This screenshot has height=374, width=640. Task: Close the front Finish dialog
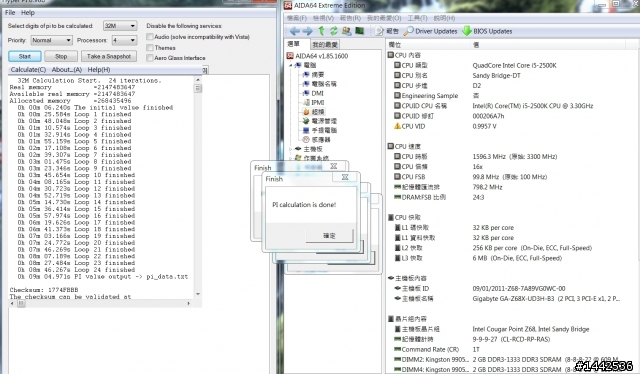point(345,177)
